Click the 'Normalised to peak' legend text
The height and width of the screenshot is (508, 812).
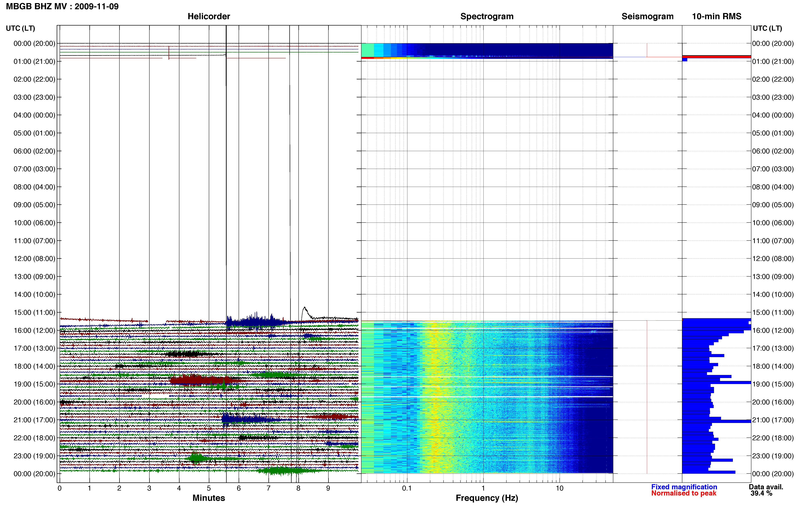[684, 493]
